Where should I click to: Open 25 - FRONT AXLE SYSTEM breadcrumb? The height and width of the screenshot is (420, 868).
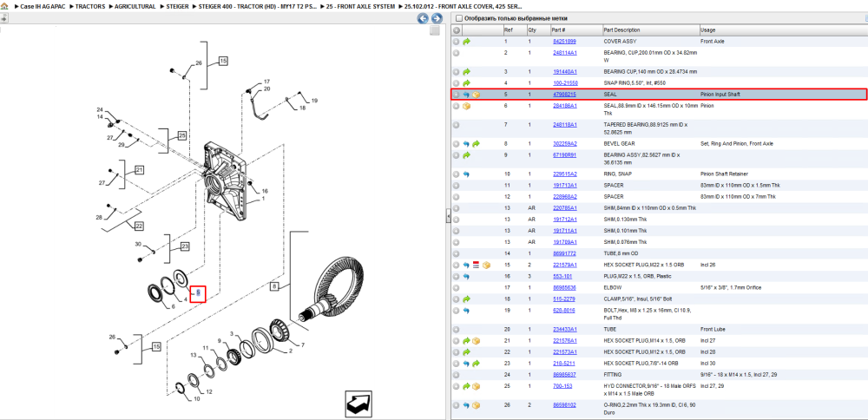point(362,6)
